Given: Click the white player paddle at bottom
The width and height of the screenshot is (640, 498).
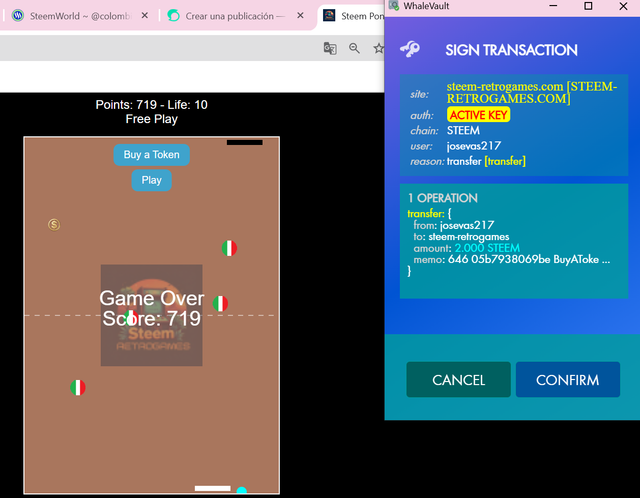Looking at the screenshot, I should click(212, 488).
